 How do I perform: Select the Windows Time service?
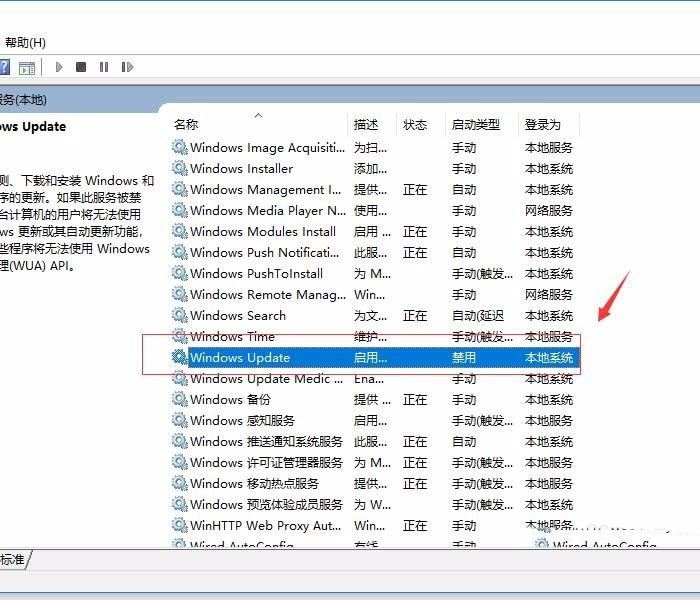[x=232, y=336]
